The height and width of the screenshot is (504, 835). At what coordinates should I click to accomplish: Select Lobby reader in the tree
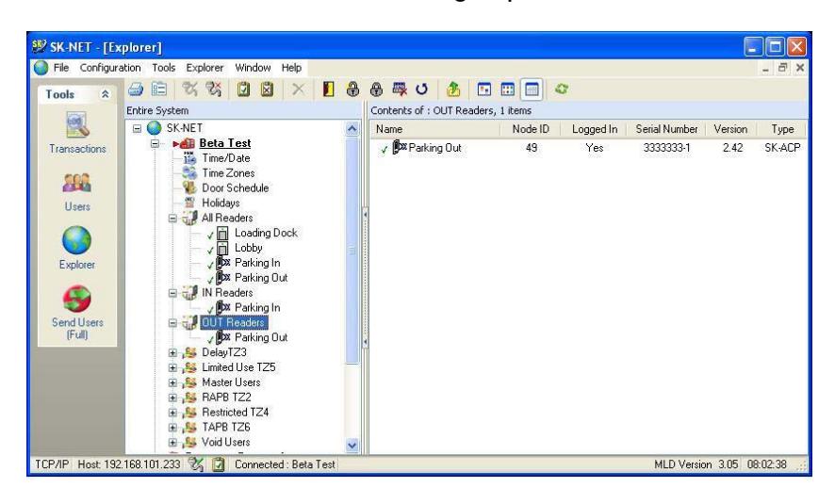[248, 248]
